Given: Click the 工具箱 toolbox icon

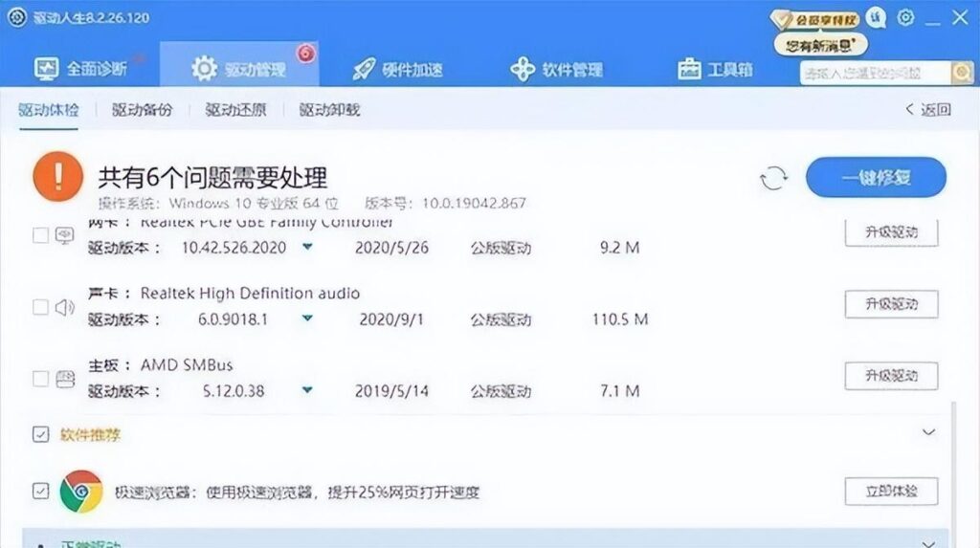Looking at the screenshot, I should pyautogui.click(x=689, y=69).
